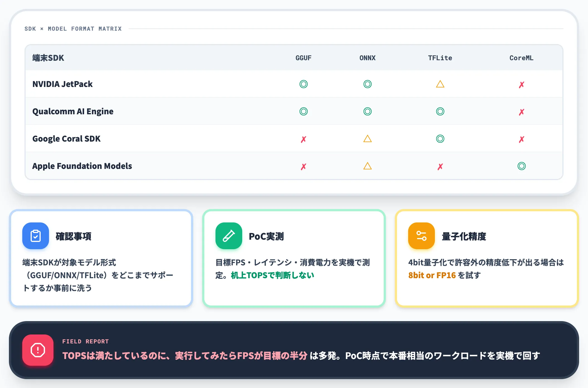Click NVIDIA JetPack CoreML unsupported cross
588x388 pixels.
tap(521, 85)
